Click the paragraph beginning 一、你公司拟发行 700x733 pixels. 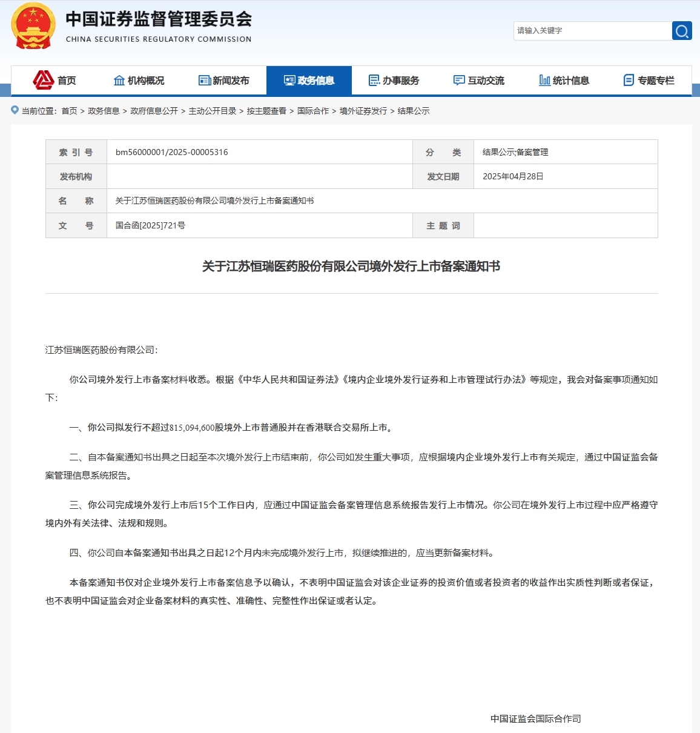[x=233, y=428]
